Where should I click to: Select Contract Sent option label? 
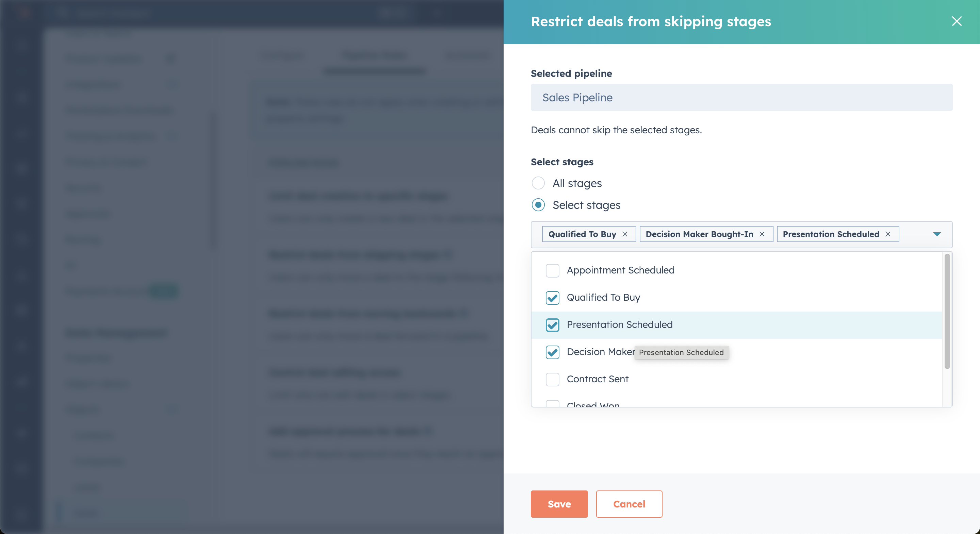[x=597, y=379]
